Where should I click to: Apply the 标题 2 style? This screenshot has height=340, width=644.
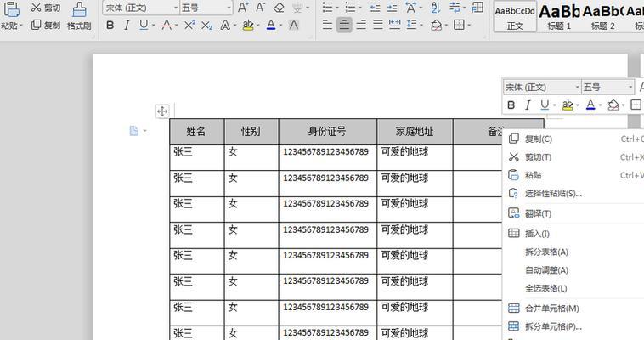603,17
